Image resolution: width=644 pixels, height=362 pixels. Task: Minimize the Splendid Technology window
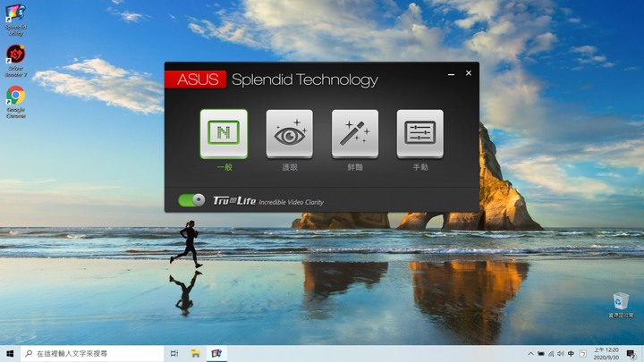pos(451,74)
